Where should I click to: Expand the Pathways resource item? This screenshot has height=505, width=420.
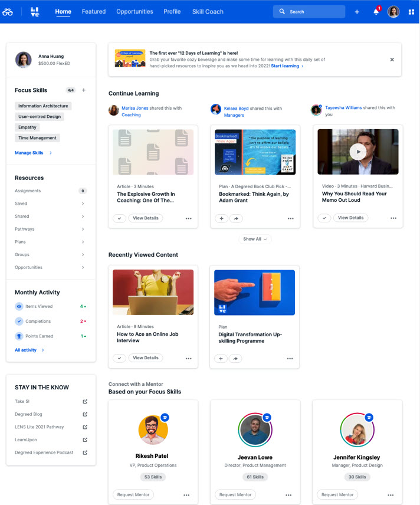(x=83, y=229)
